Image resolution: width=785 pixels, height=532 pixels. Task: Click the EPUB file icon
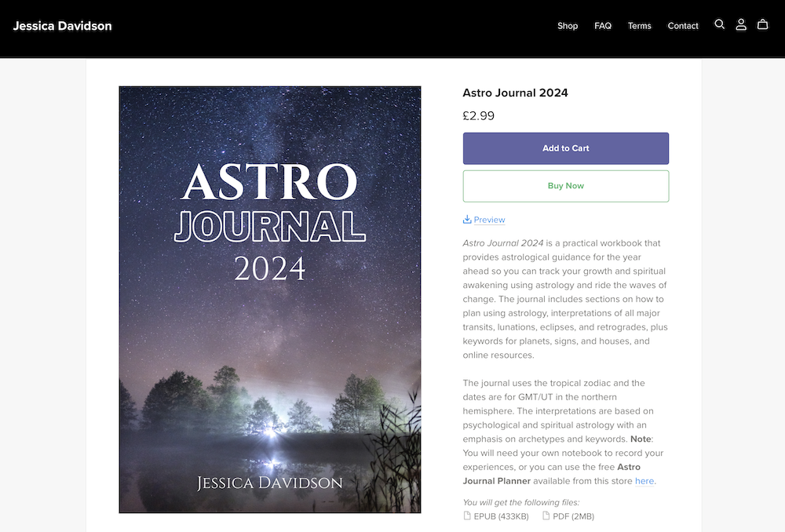(469, 516)
